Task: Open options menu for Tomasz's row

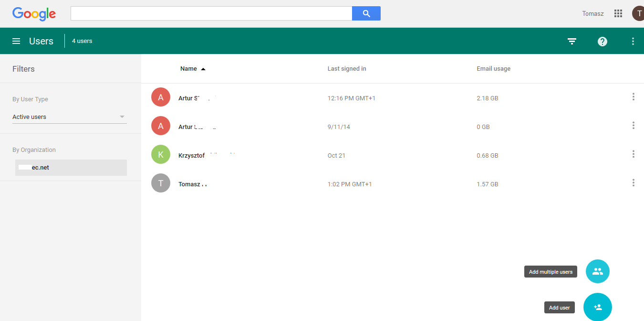Action: click(x=633, y=183)
